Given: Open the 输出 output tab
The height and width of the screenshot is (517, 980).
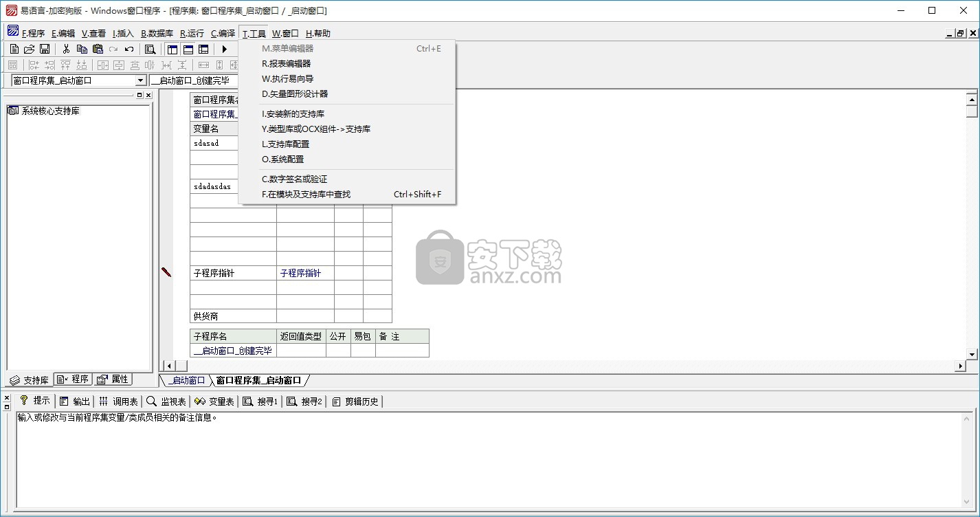Looking at the screenshot, I should (74, 401).
